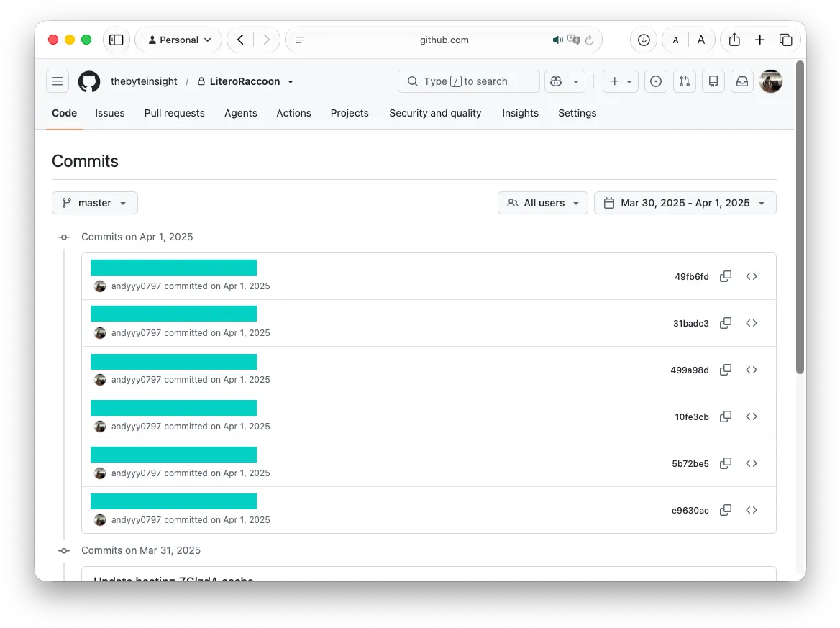The width and height of the screenshot is (840, 628).
Task: Go forward in Safari history
Action: click(x=266, y=40)
